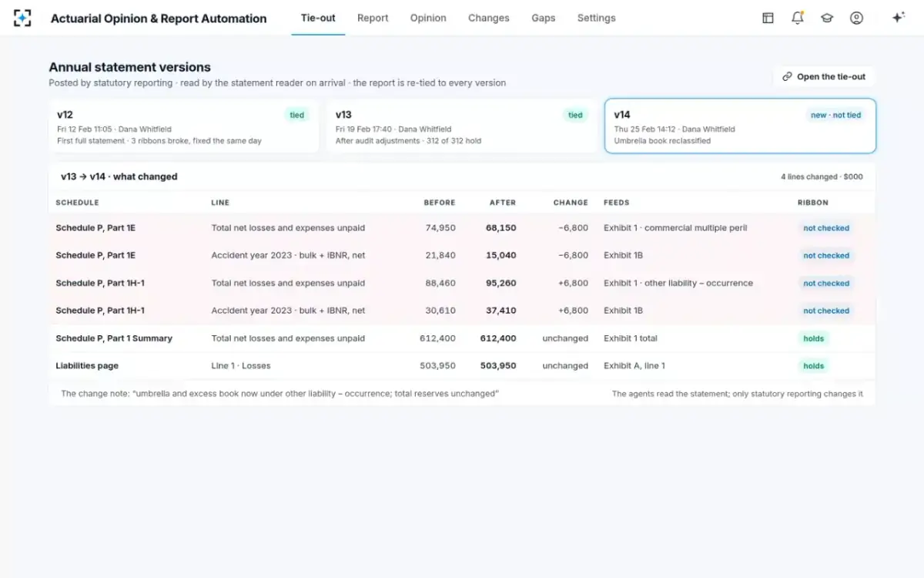Viewport: 924px width, 578px height.
Task: Launch the sparkle assistant icon
Action: point(898,18)
